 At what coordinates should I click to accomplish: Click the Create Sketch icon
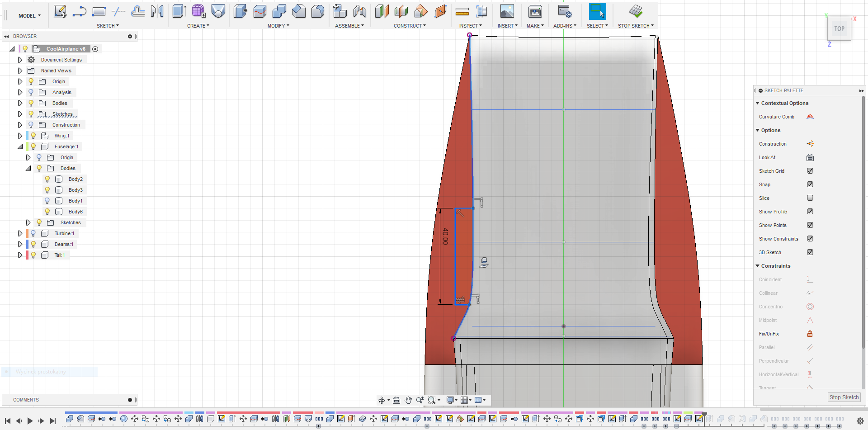point(60,11)
